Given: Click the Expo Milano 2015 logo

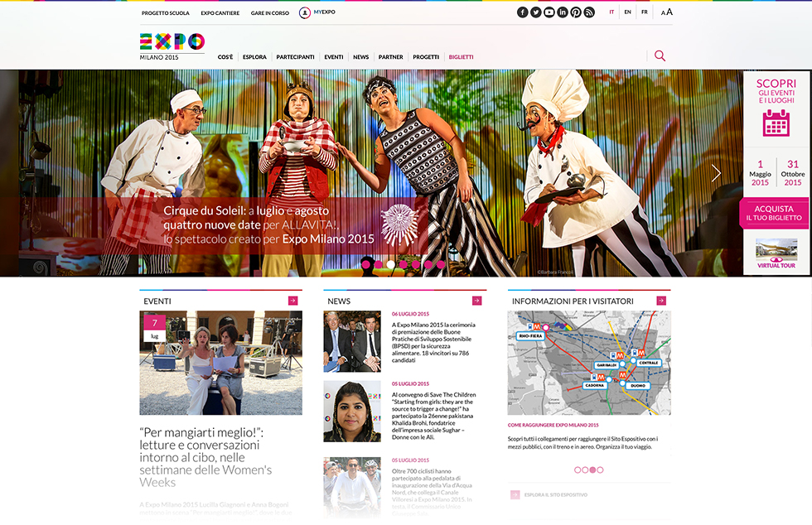Looking at the screenshot, I should pyautogui.click(x=172, y=46).
